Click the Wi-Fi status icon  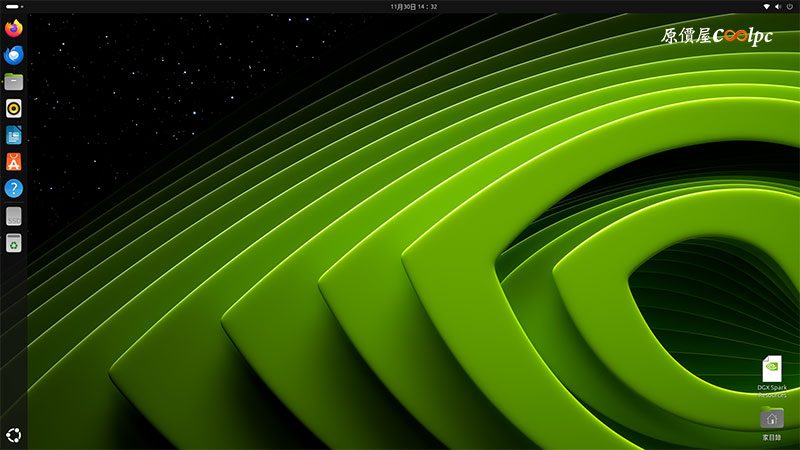(x=766, y=6)
